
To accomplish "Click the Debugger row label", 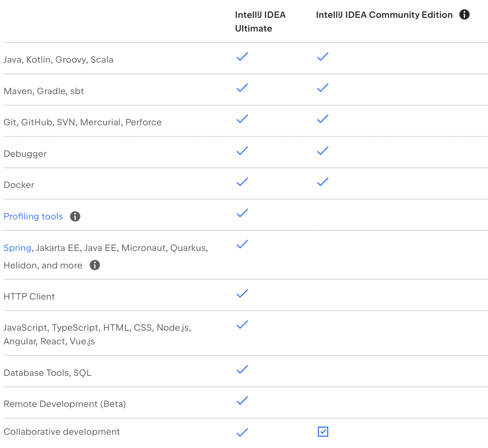I will point(25,154).
